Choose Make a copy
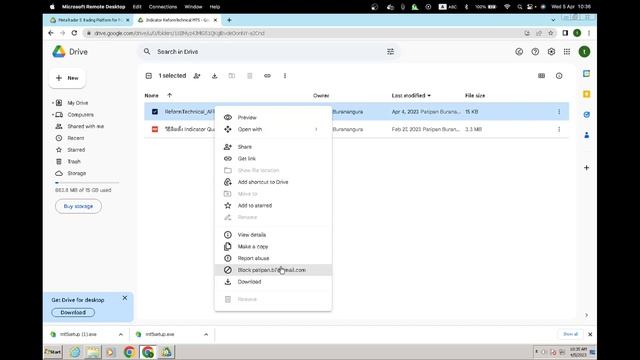640x360 pixels. tap(273, 247)
